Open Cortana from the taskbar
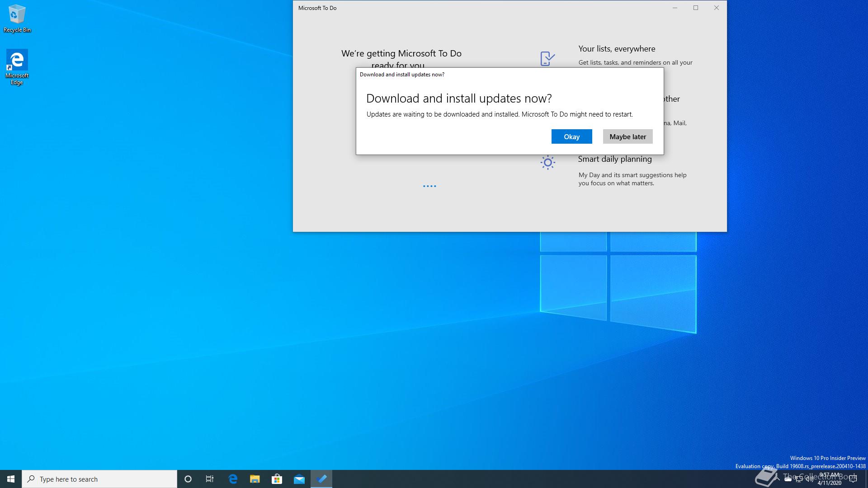The height and width of the screenshot is (488, 868). coord(188,479)
